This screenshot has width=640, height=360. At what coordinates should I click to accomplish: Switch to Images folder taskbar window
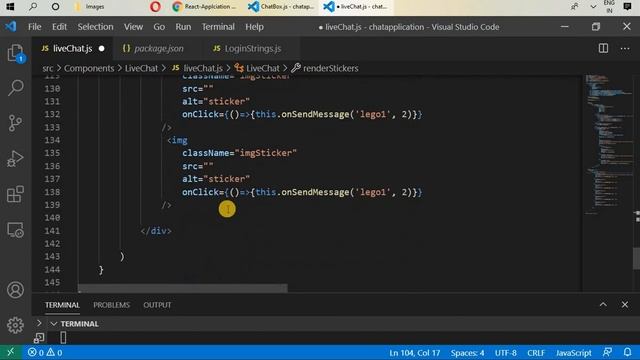coord(91,7)
